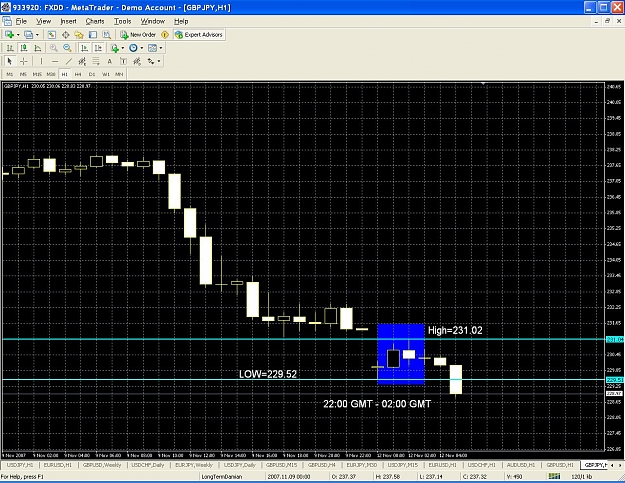
Task: Show earlier chart tabs with left arrow
Action: pos(612,465)
